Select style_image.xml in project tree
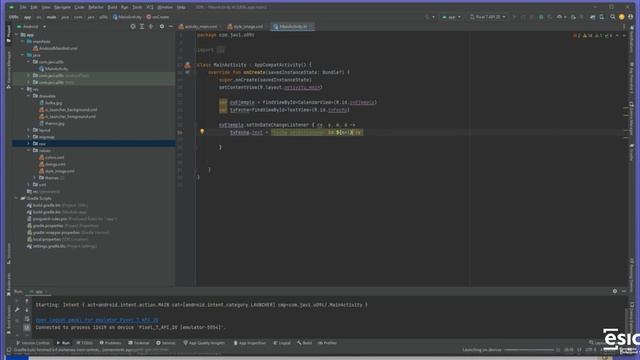This screenshot has width=640, height=360. 57,171
